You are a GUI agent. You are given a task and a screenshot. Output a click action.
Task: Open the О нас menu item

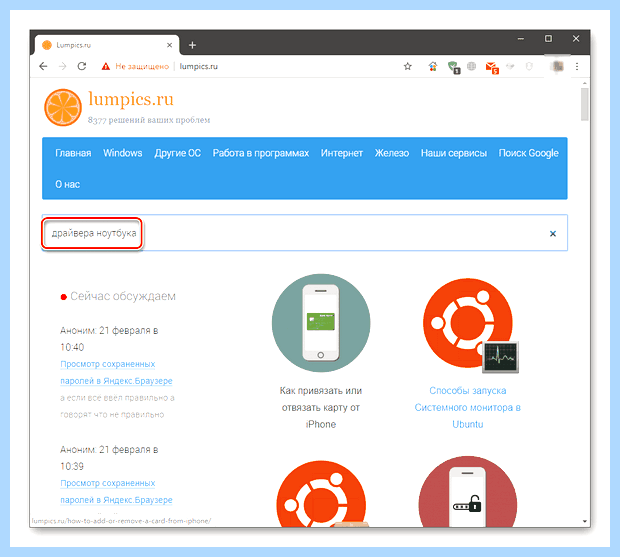[x=68, y=184]
